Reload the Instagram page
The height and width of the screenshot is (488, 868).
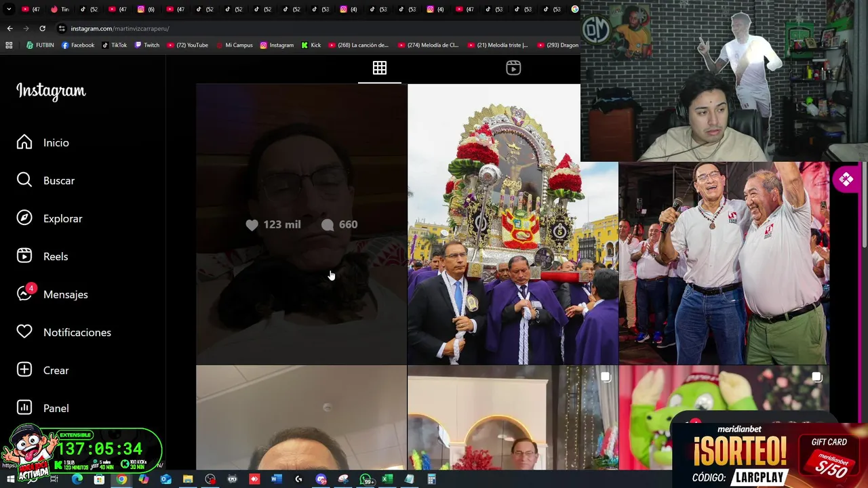(x=42, y=28)
